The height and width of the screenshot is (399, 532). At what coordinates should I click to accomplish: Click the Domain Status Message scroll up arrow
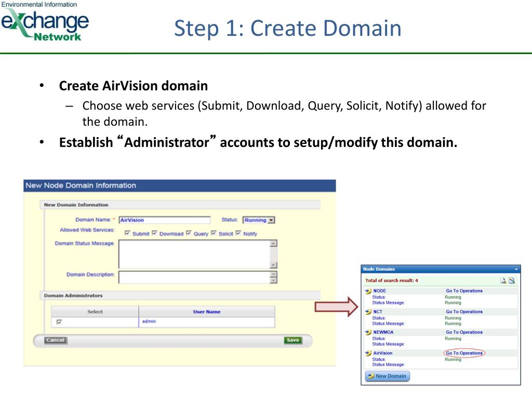[273, 244]
